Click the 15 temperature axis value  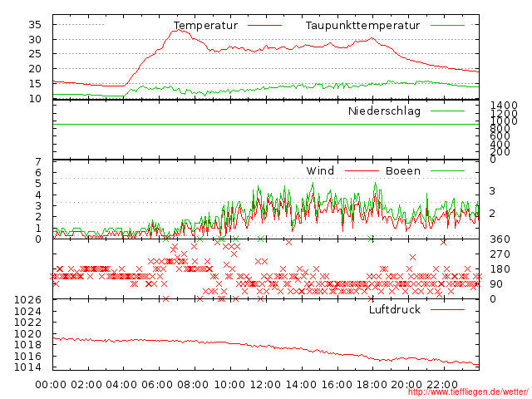[35, 84]
